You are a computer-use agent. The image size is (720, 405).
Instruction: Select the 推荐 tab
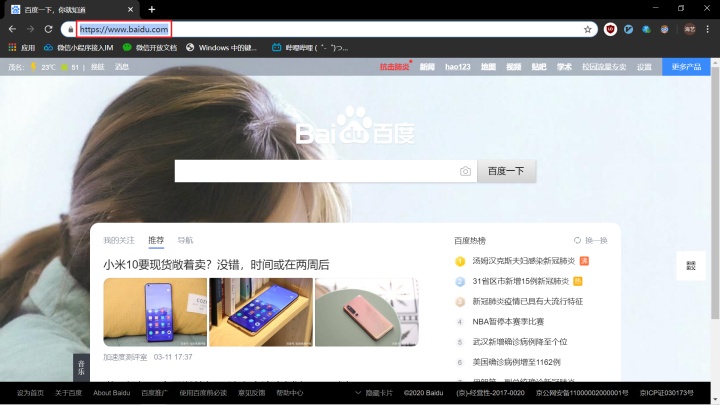(156, 240)
